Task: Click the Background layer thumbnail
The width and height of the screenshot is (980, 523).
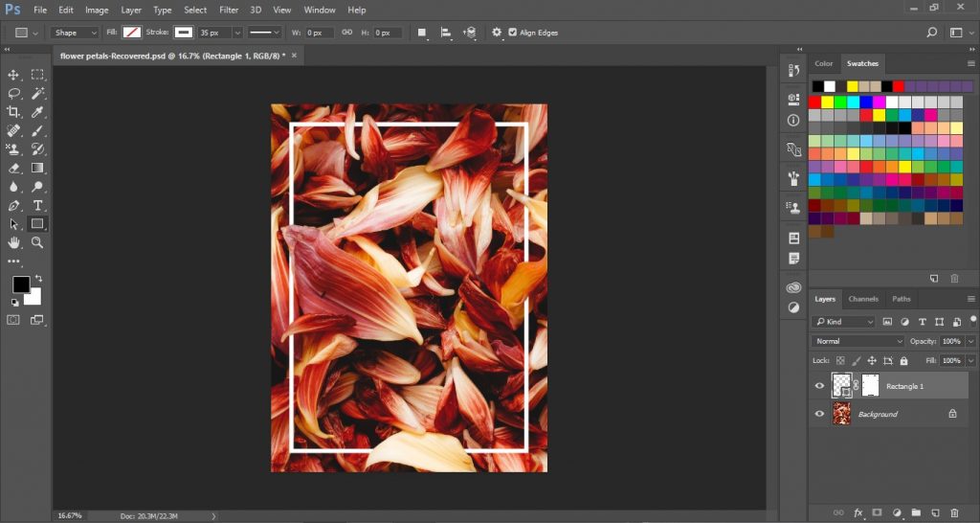Action: tap(842, 414)
